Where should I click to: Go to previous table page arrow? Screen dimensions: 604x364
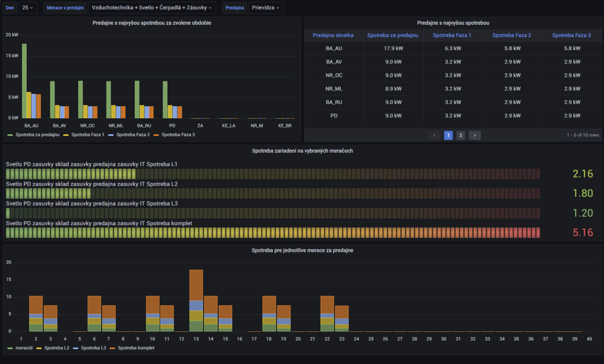pyautogui.click(x=434, y=135)
